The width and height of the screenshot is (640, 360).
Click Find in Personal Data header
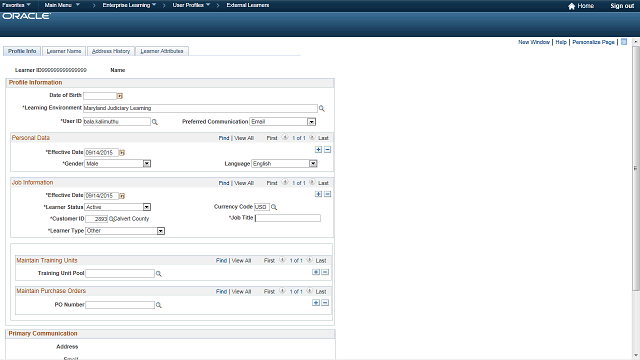(x=224, y=138)
